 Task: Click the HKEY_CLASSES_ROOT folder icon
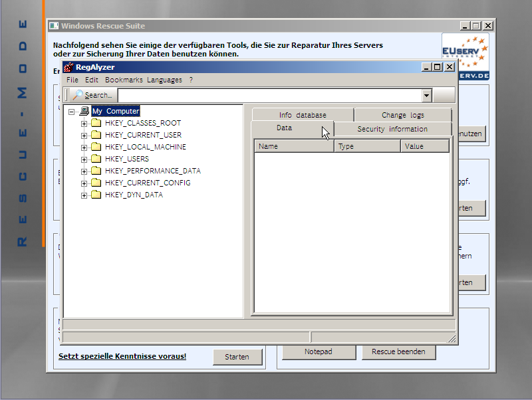96,123
